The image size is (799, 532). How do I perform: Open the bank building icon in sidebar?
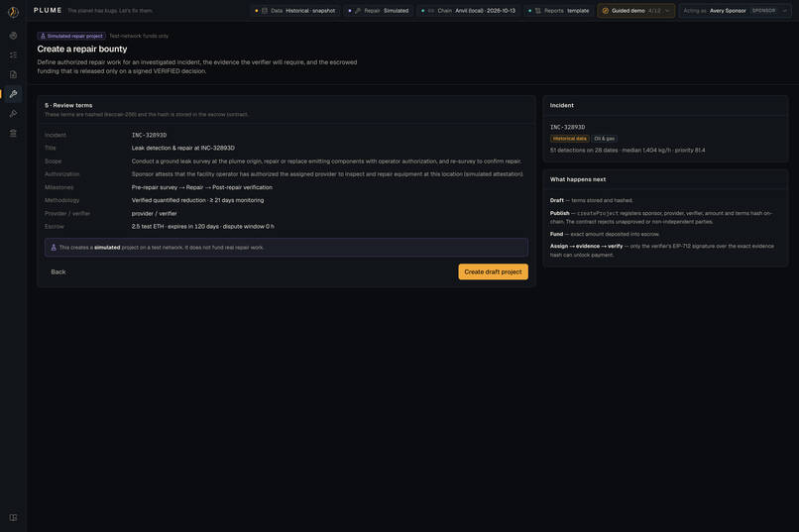coord(13,133)
